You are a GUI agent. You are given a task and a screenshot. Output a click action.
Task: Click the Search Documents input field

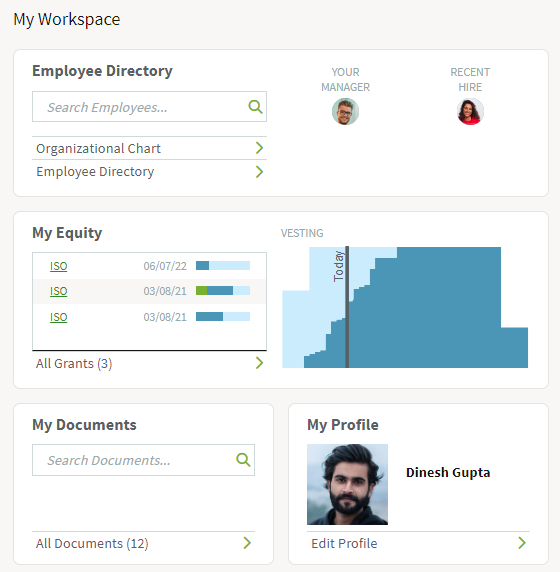coord(143,460)
